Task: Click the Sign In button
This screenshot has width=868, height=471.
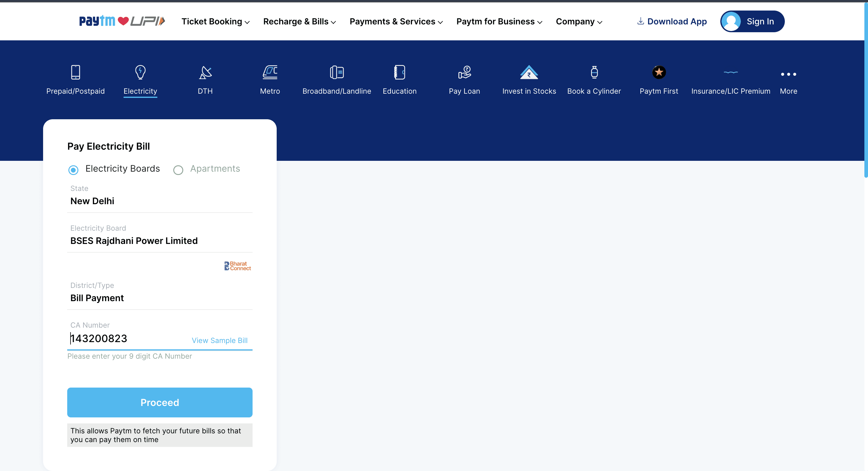Action: coord(752,22)
